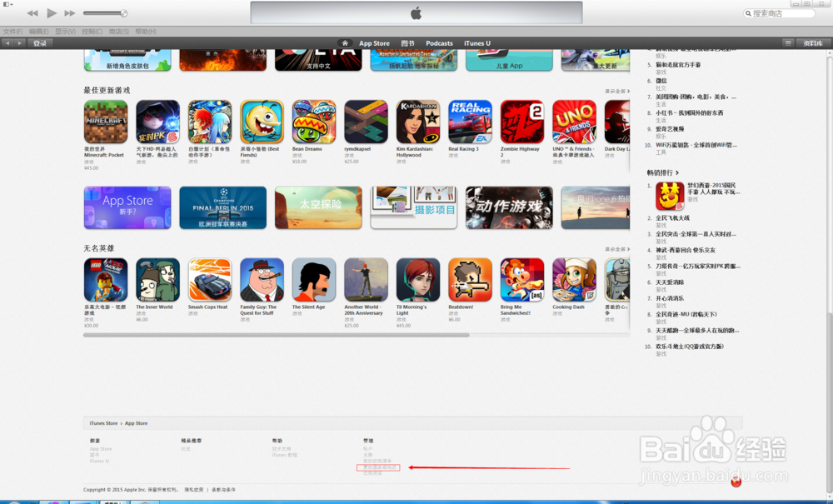Switch to the iTunes U tab
The height and width of the screenshot is (504, 833).
(477, 43)
